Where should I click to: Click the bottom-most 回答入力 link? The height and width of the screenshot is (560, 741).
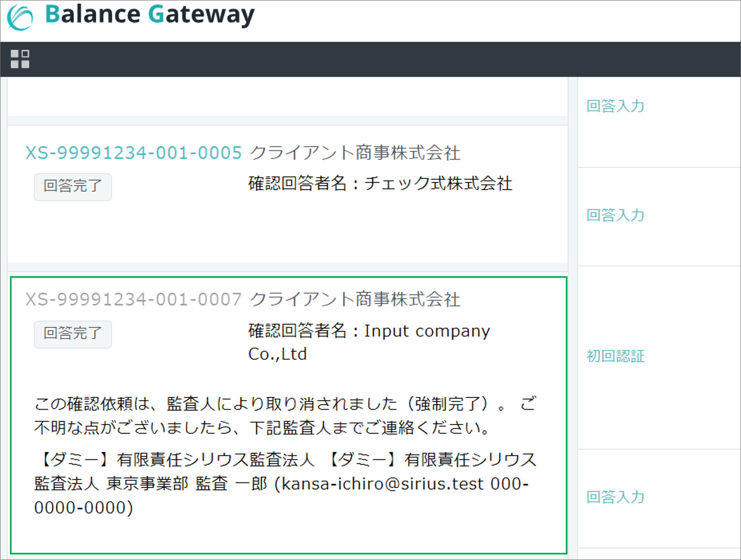click(615, 497)
